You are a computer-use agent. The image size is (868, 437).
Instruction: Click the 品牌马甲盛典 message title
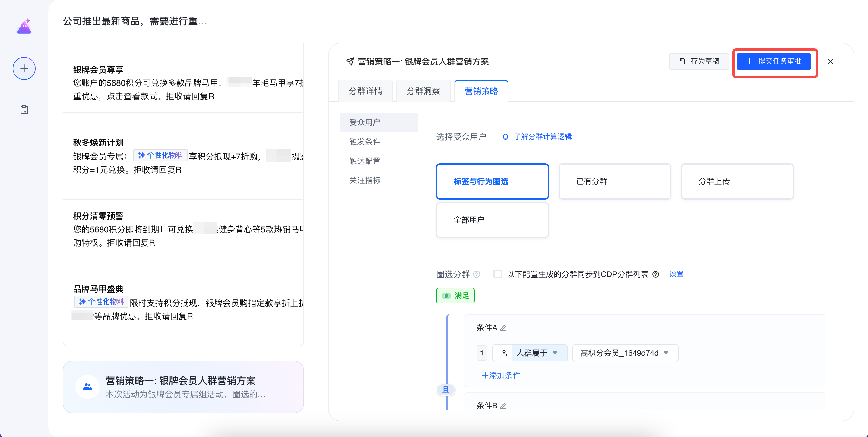[98, 289]
